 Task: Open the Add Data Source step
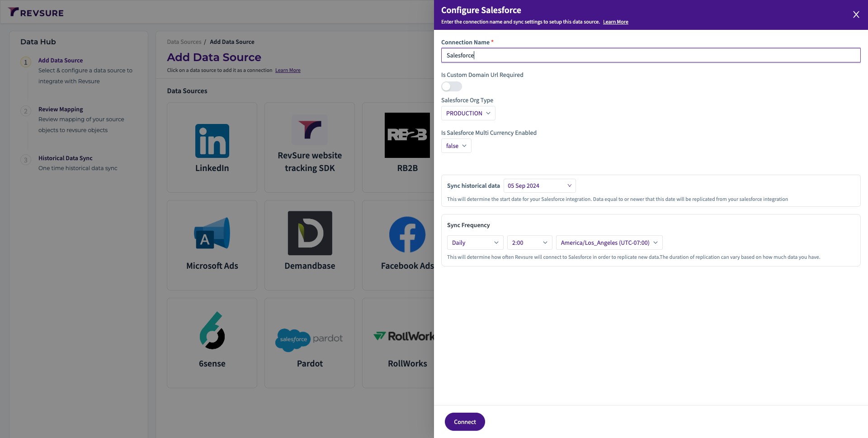point(61,60)
